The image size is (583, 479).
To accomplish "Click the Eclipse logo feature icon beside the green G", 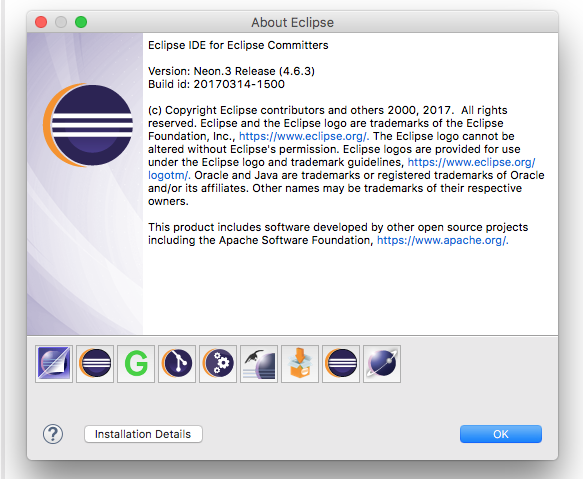I will pyautogui.click(x=95, y=363).
